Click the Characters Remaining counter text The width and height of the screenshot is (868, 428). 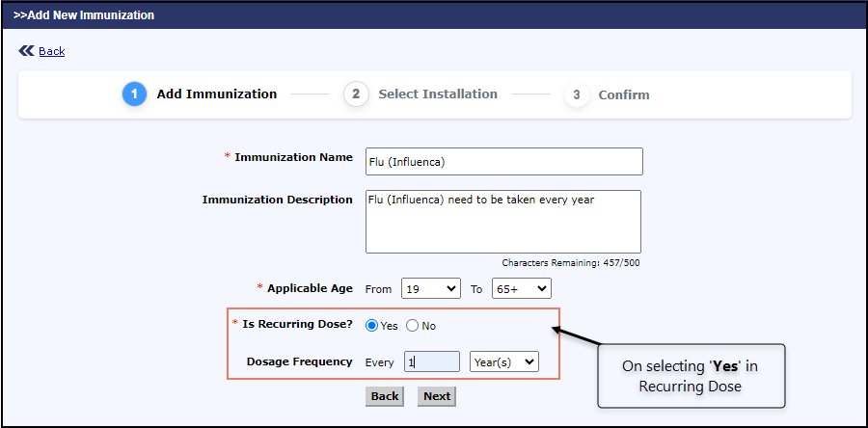(x=571, y=262)
